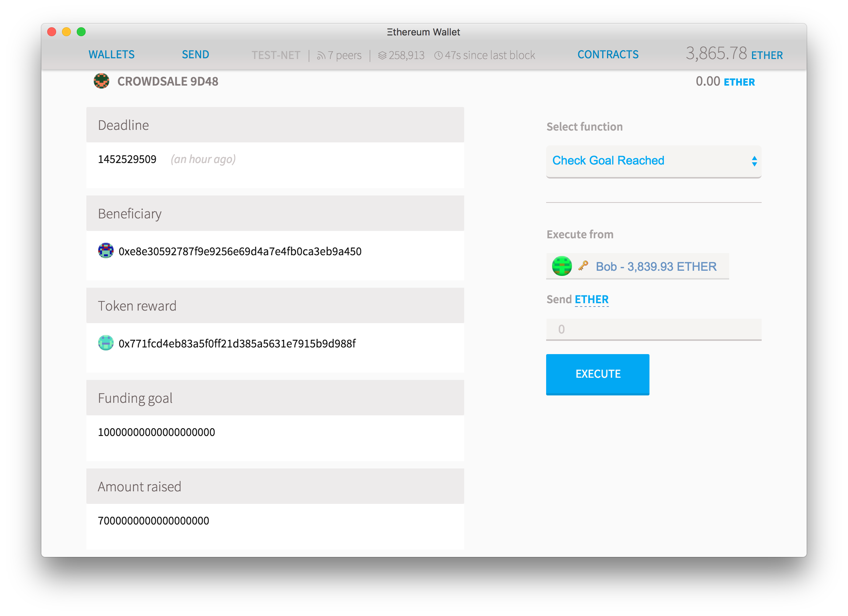Click the blocks count indicator
The height and width of the screenshot is (616, 848).
402,55
